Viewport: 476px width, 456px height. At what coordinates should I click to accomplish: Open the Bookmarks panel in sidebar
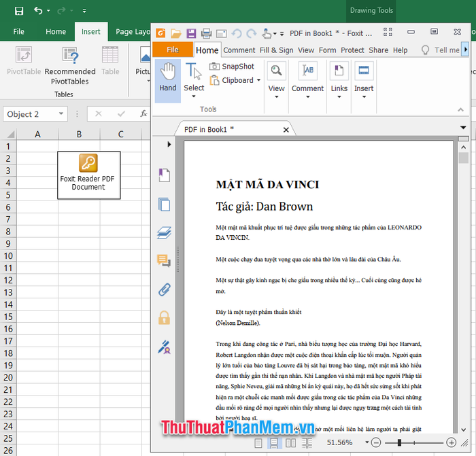[164, 175]
